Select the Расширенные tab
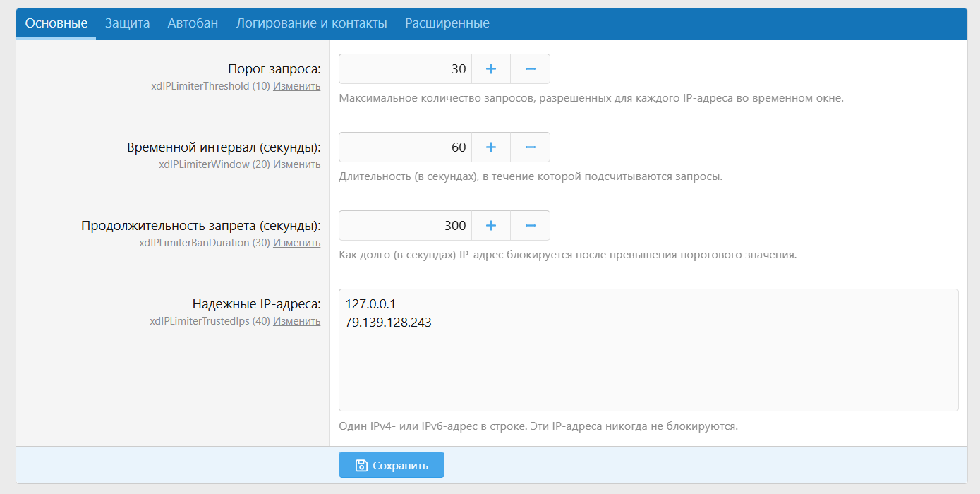 click(447, 23)
